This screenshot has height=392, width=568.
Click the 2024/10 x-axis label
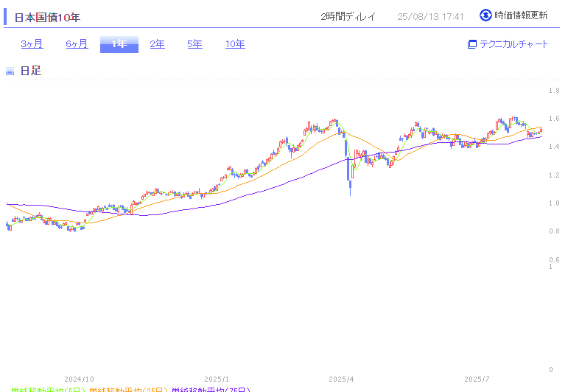coord(79,379)
